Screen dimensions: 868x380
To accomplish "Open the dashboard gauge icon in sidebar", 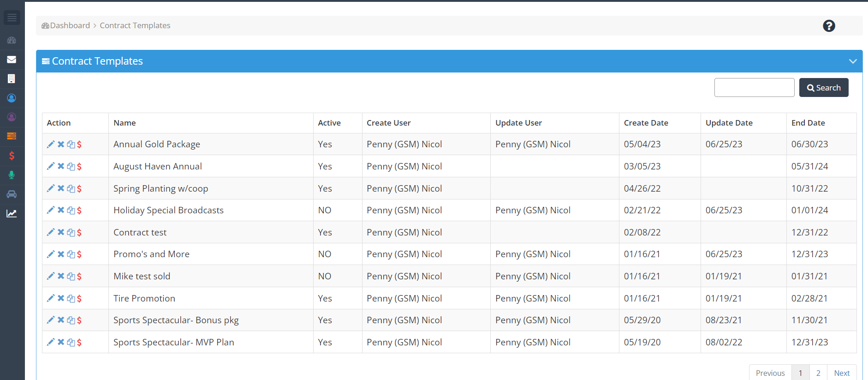I will click(12, 40).
